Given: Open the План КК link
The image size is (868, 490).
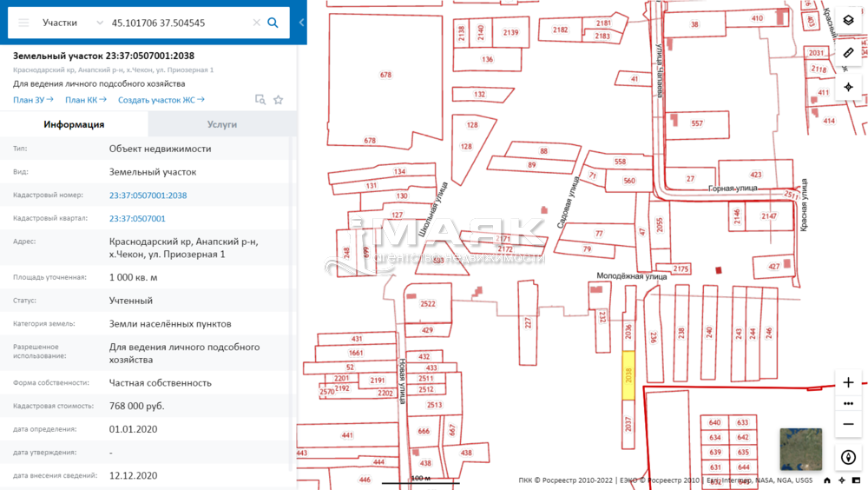Looking at the screenshot, I should 85,100.
